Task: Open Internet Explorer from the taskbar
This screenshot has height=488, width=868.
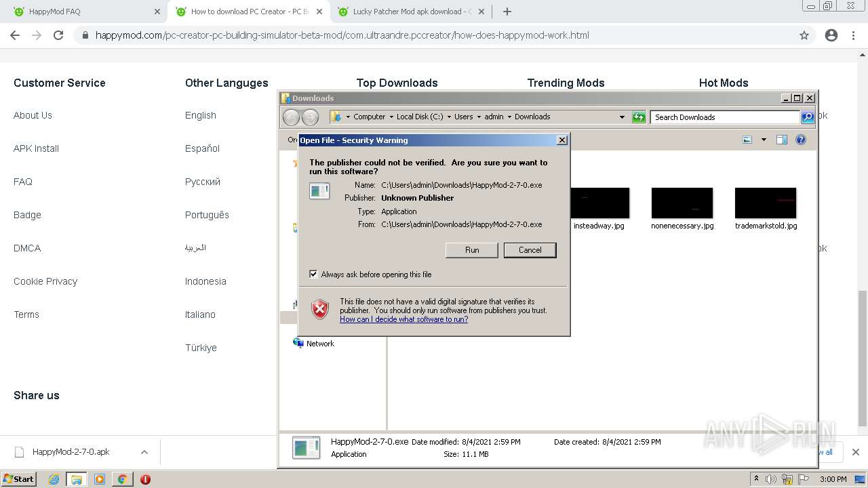Action: (x=54, y=479)
